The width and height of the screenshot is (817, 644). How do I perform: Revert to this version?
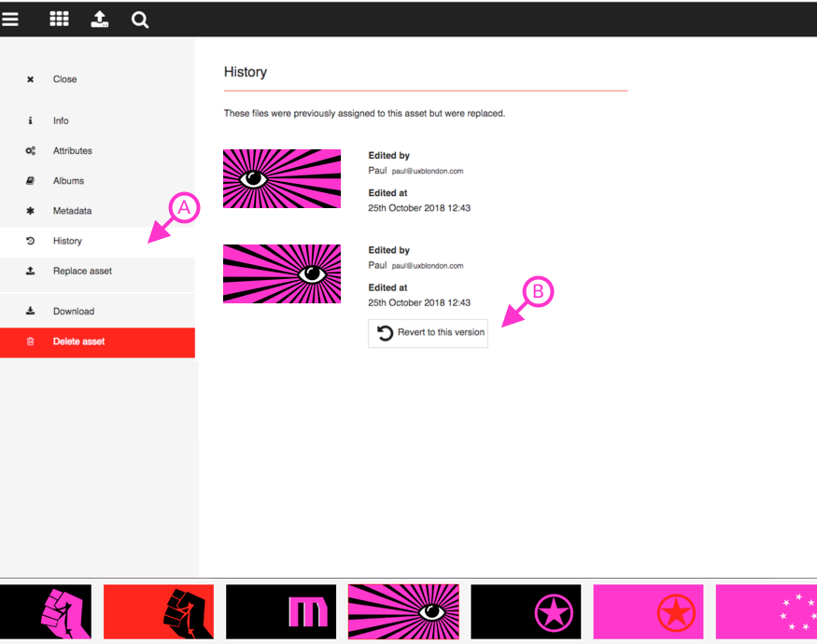[429, 333]
